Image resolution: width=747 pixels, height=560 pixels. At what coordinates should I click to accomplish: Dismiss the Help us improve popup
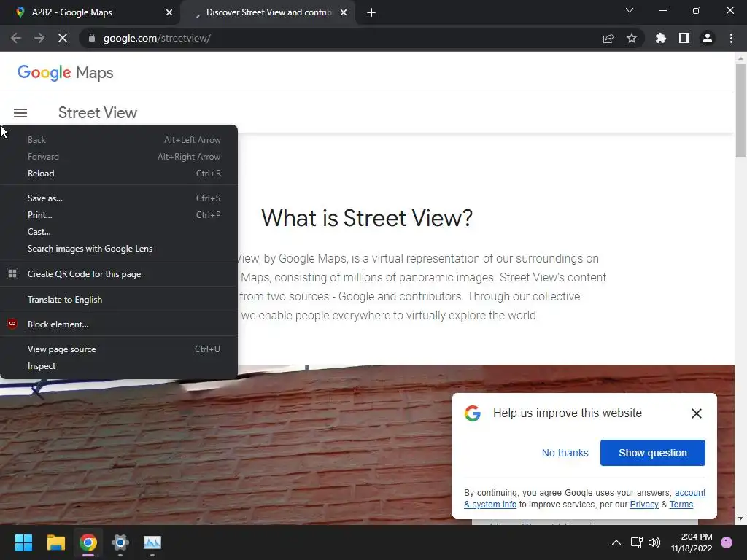(x=697, y=413)
